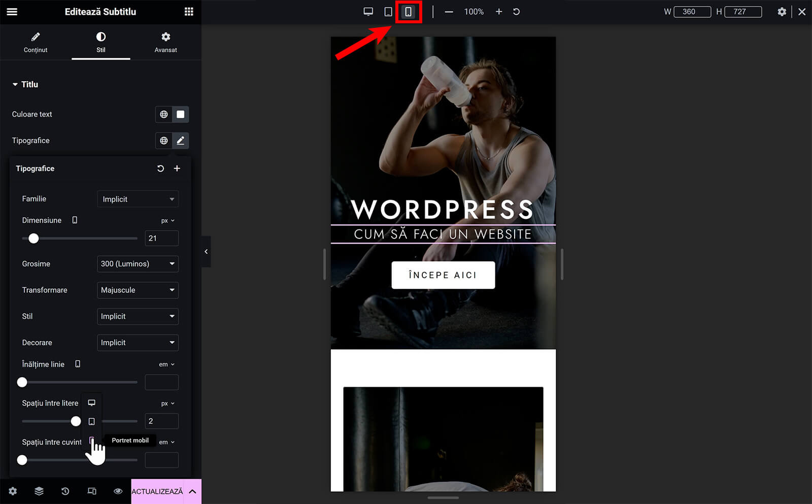Click the preview's right resize handle
Image resolution: width=812 pixels, height=504 pixels.
pos(562,264)
